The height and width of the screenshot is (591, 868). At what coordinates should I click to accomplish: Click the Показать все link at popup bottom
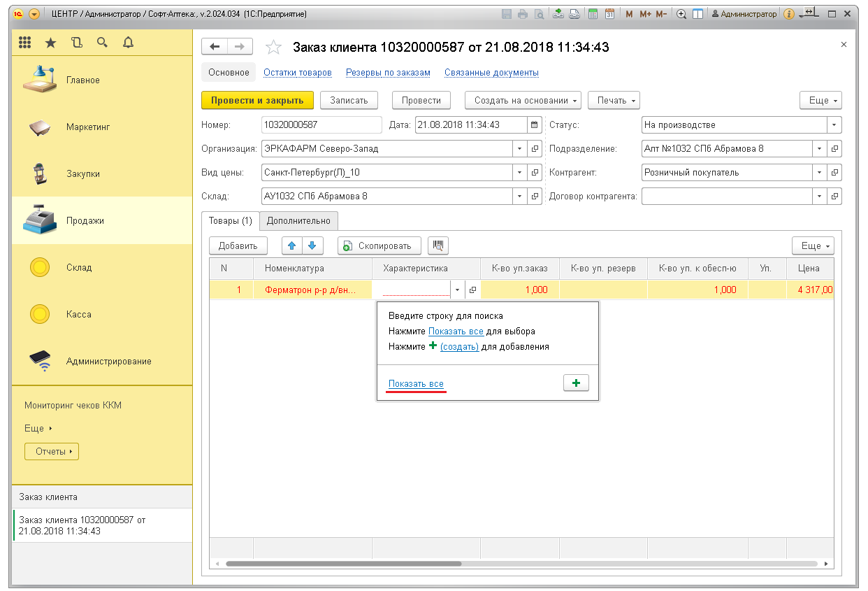[x=416, y=384]
